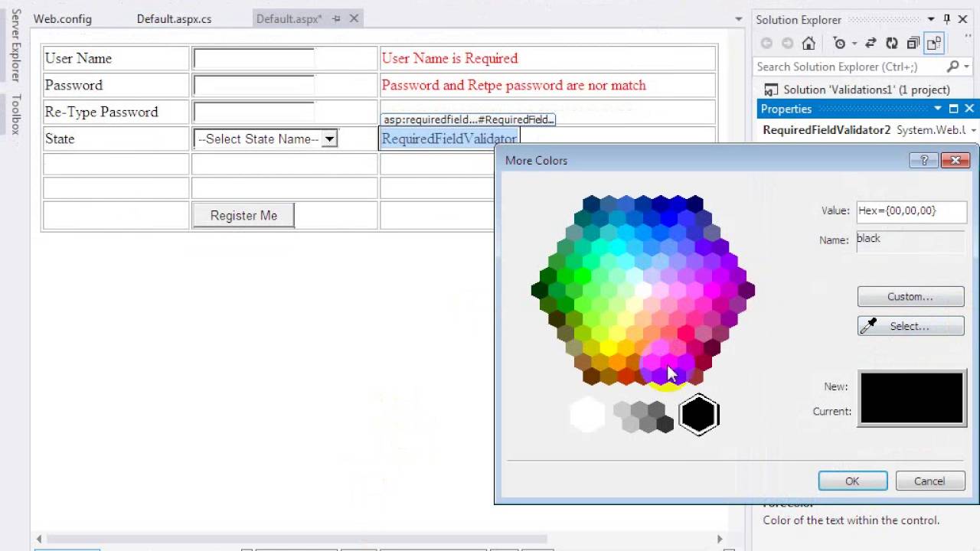Open the Server Explorer side tab
Image resolution: width=980 pixels, height=551 pixels.
(15, 45)
